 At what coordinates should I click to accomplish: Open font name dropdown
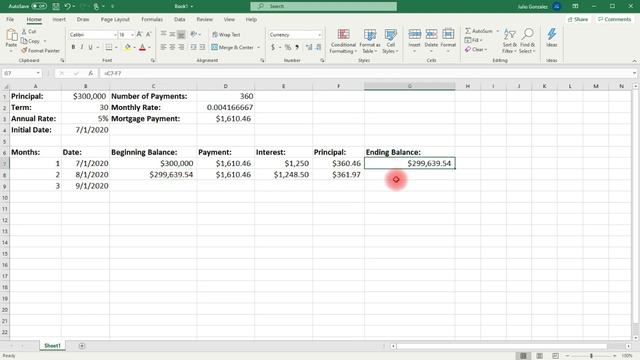[x=116, y=35]
